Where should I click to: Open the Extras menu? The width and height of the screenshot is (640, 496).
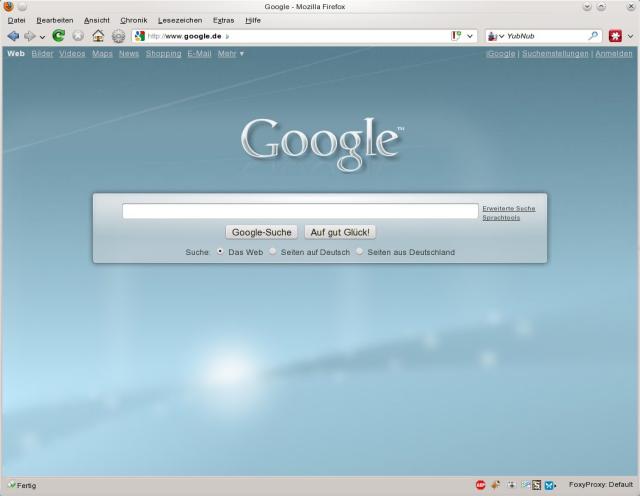click(223, 20)
